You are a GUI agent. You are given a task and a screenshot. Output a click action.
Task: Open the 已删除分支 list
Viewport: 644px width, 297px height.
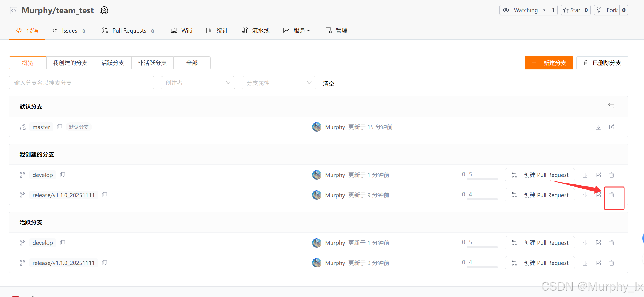(602, 63)
